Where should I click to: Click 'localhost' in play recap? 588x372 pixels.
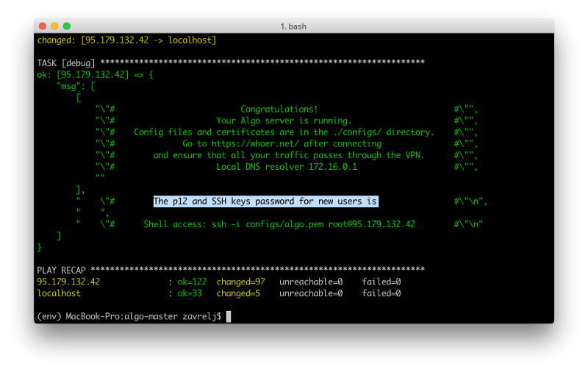[59, 293]
